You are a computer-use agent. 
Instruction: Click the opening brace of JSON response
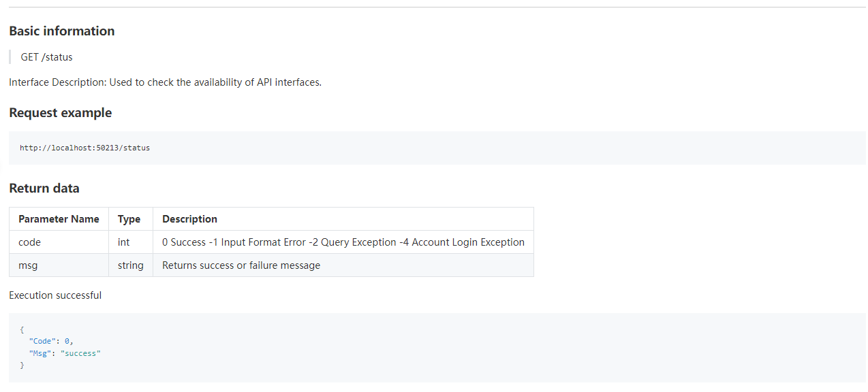click(x=22, y=329)
